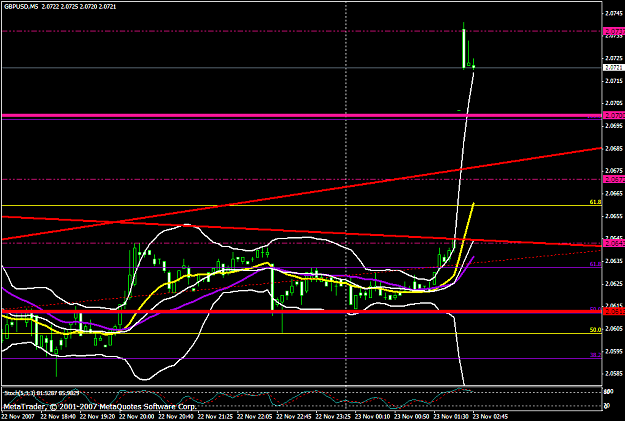625x421 pixels.
Task: Select the red 2.0613 price level tag
Action: (614, 312)
